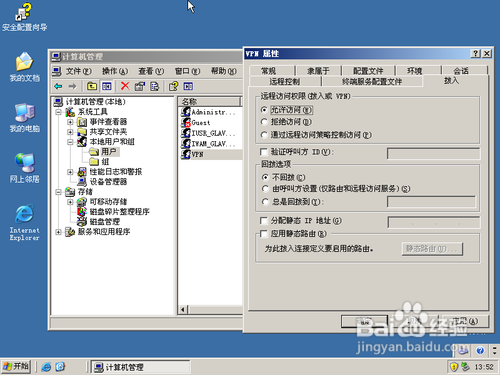
Task: Click the 应用 button
Action: point(464,321)
